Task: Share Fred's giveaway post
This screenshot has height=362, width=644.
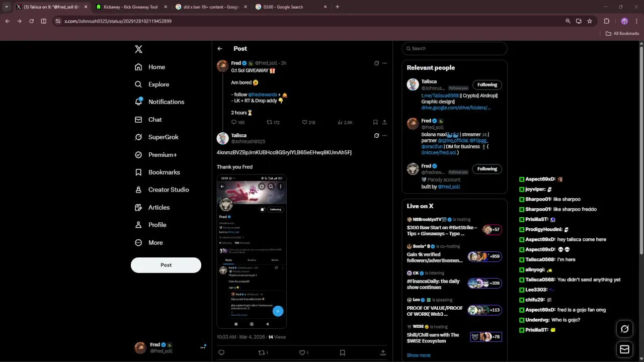Action: tap(384, 122)
